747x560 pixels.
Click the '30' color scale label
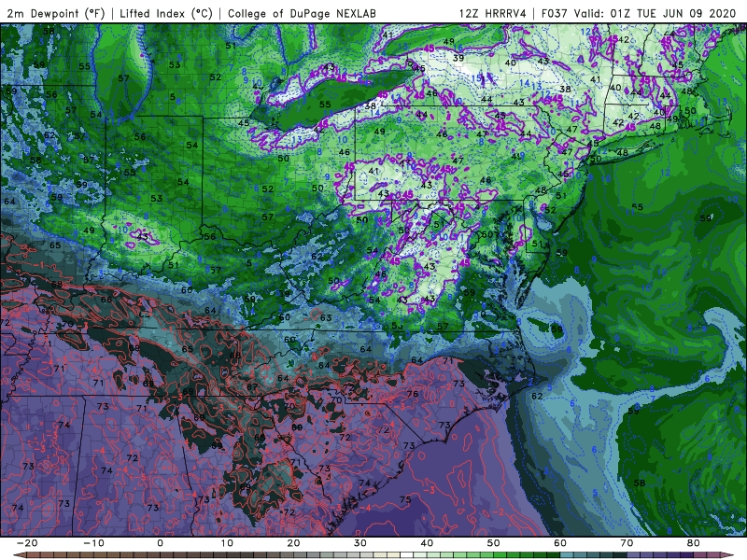click(x=360, y=543)
